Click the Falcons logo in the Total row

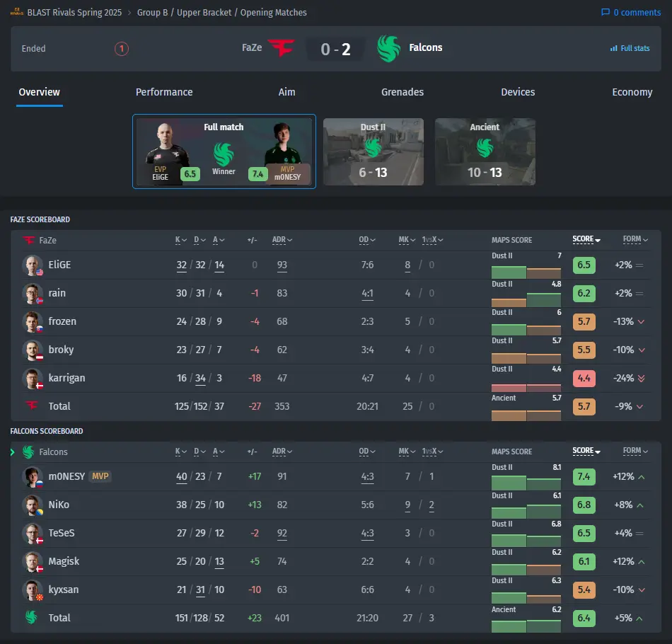pyautogui.click(x=31, y=617)
